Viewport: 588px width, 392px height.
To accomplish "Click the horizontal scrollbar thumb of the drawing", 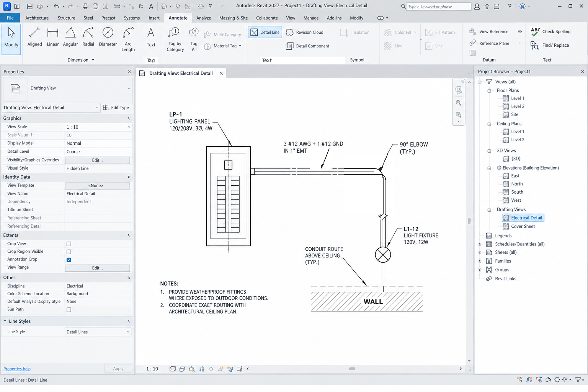I will pyautogui.click(x=352, y=369).
